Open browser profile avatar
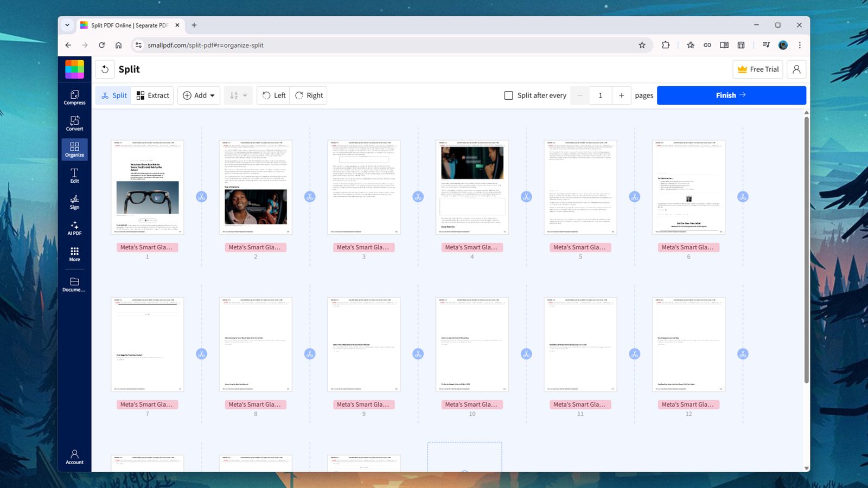The width and height of the screenshot is (868, 488). 783,45
